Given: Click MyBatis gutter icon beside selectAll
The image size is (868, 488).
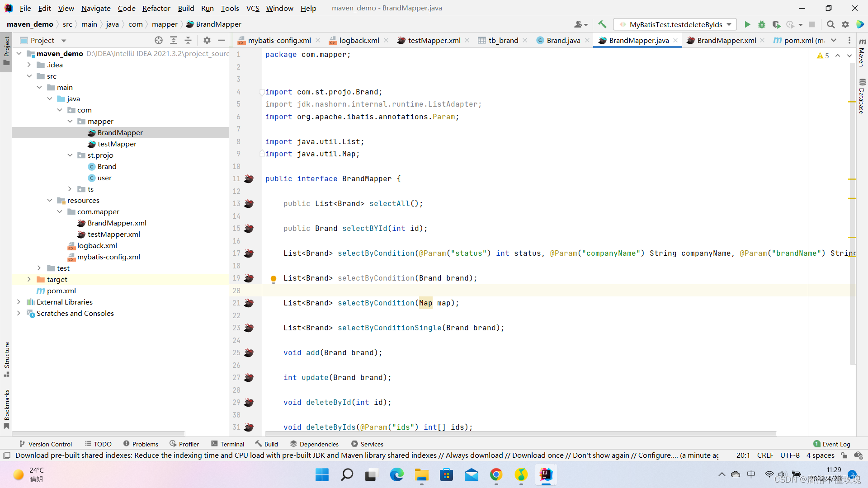Looking at the screenshot, I should tap(249, 204).
